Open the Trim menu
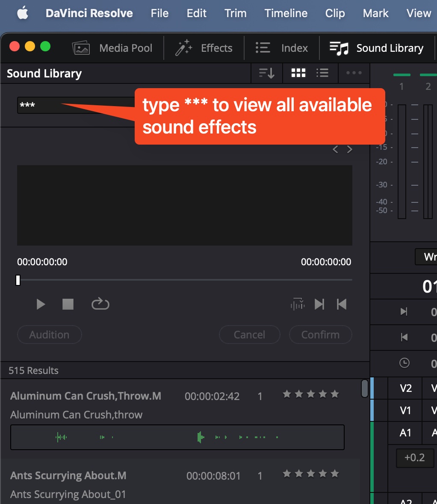Viewport: 437px width, 504px height. click(x=236, y=13)
